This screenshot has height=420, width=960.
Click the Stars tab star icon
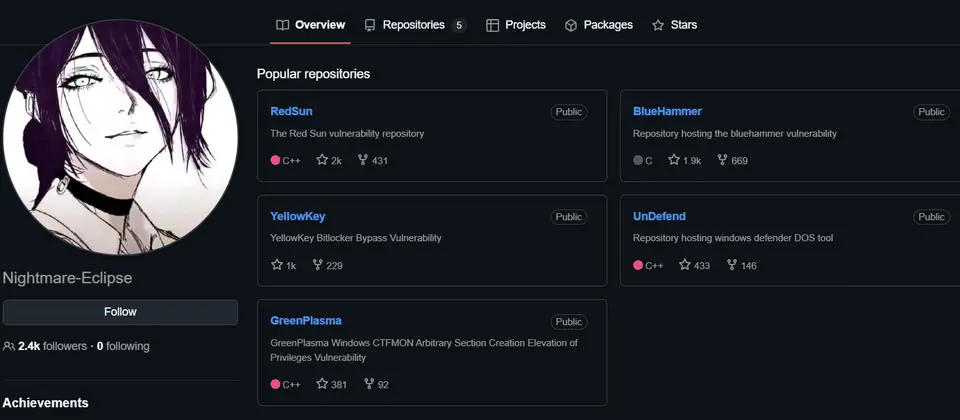click(658, 25)
